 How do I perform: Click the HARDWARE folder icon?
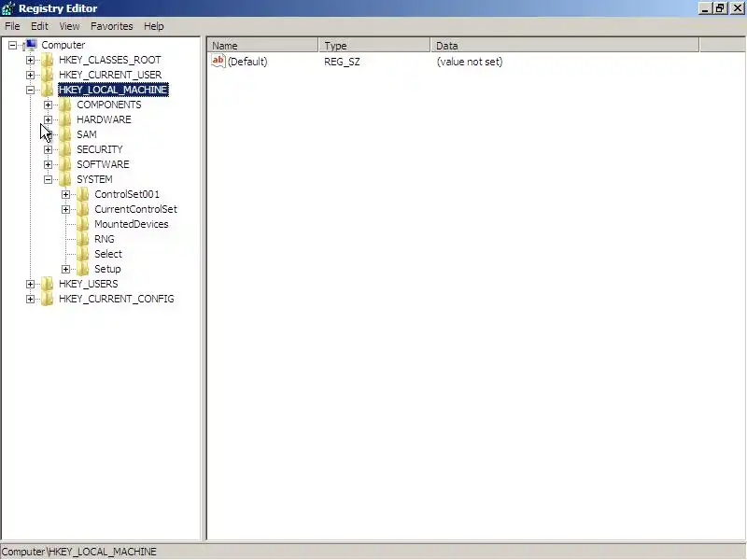(x=64, y=119)
